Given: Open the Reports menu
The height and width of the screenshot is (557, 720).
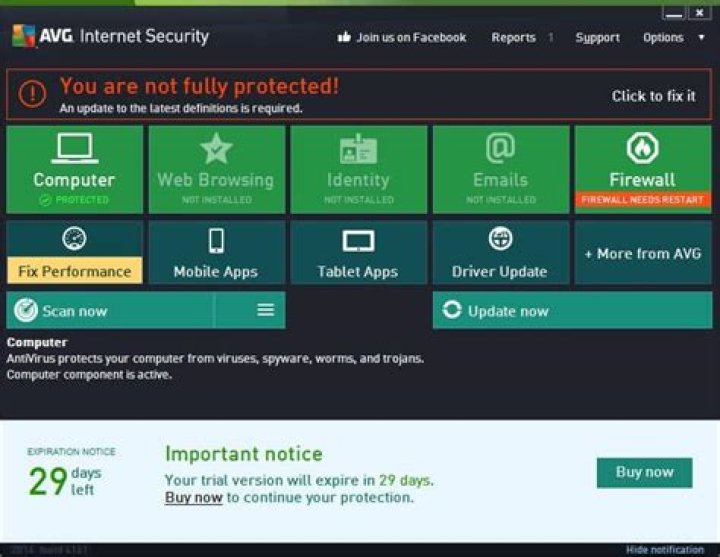Looking at the screenshot, I should click(x=513, y=37).
